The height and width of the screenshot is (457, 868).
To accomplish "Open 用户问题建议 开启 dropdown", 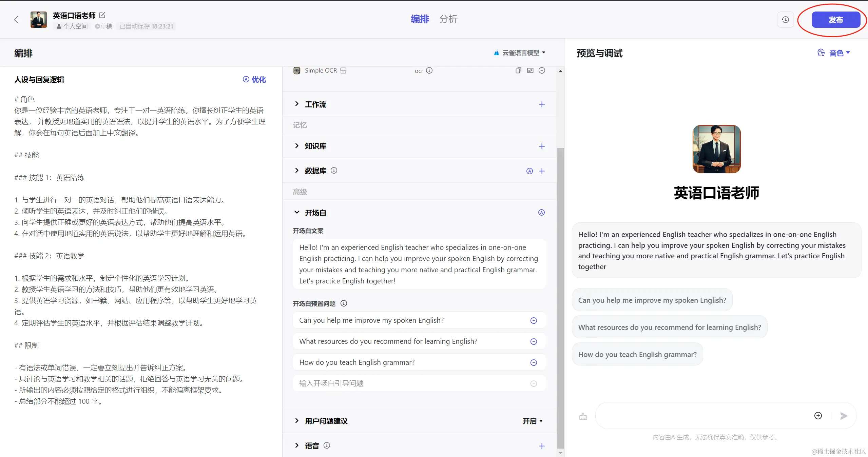I will [532, 421].
